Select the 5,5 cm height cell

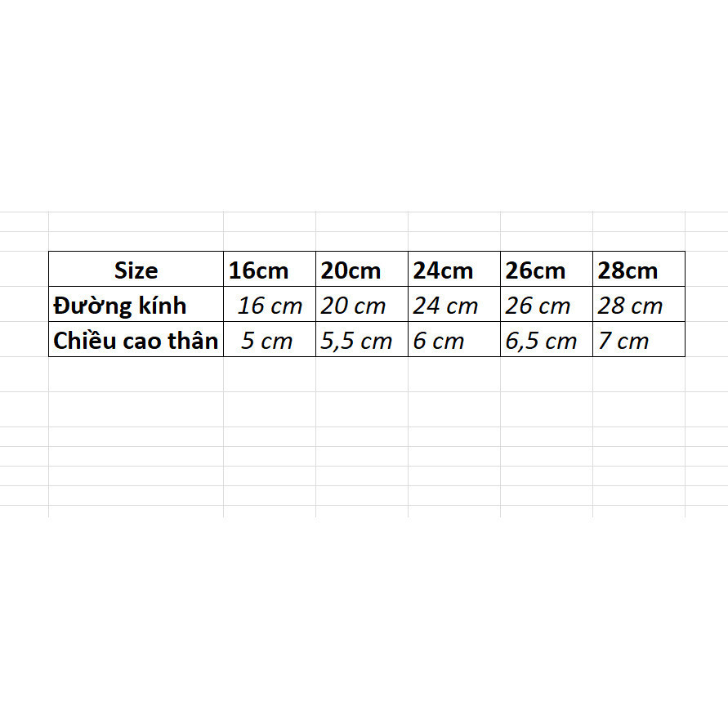pos(362,340)
